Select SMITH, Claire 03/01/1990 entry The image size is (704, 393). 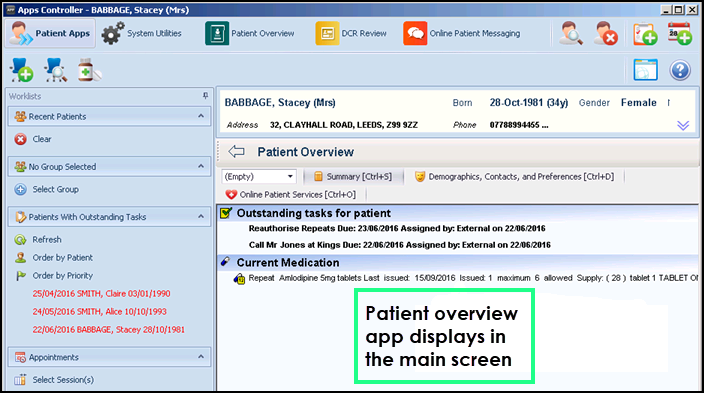click(101, 294)
